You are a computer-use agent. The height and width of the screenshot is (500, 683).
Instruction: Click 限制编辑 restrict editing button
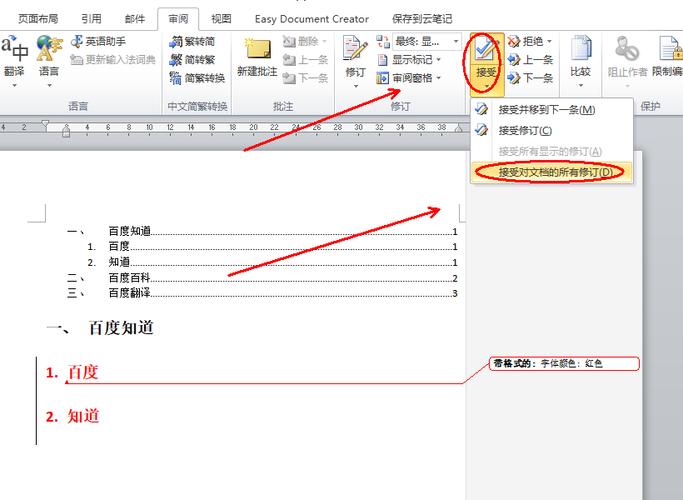[x=668, y=57]
